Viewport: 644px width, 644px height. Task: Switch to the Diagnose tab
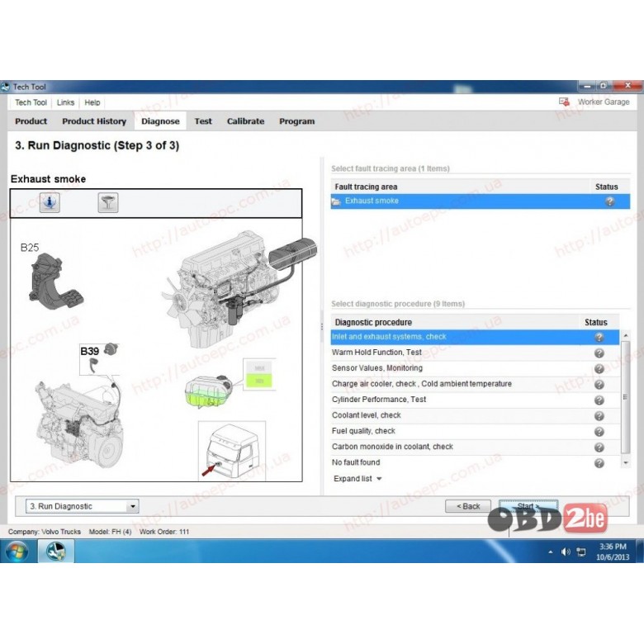(160, 121)
